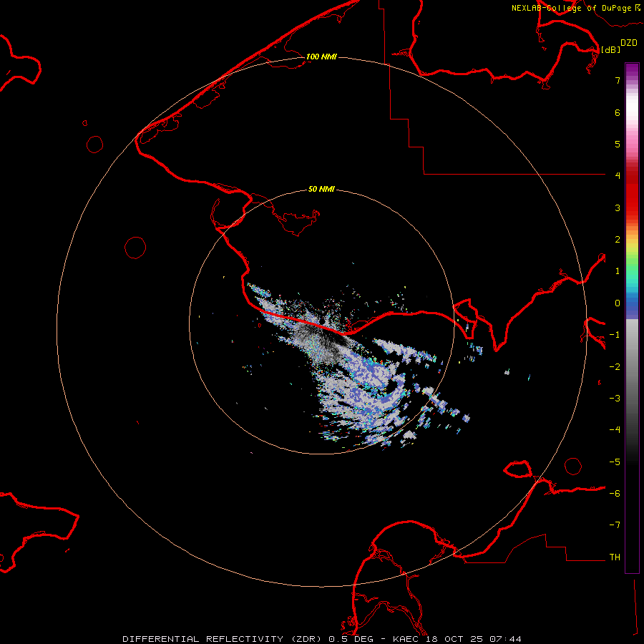The image size is (644, 644).
Task: Click the dark red band at scale value 4
Action: pyautogui.click(x=632, y=175)
